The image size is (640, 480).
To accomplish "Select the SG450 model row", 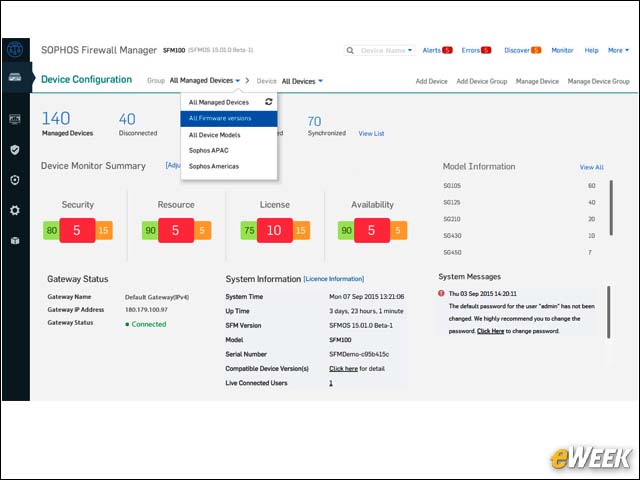I will tap(519, 253).
